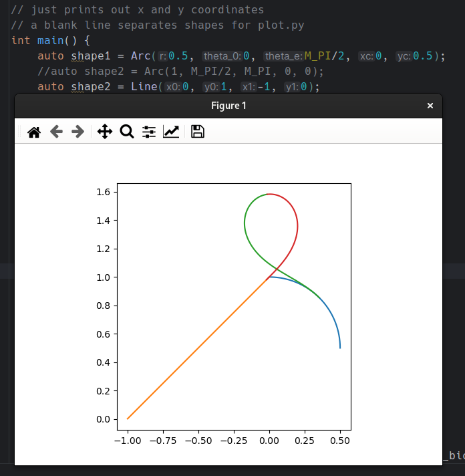Click the x1 parameter hint in the Line call
465x476 pixels.
pyautogui.click(x=249, y=87)
